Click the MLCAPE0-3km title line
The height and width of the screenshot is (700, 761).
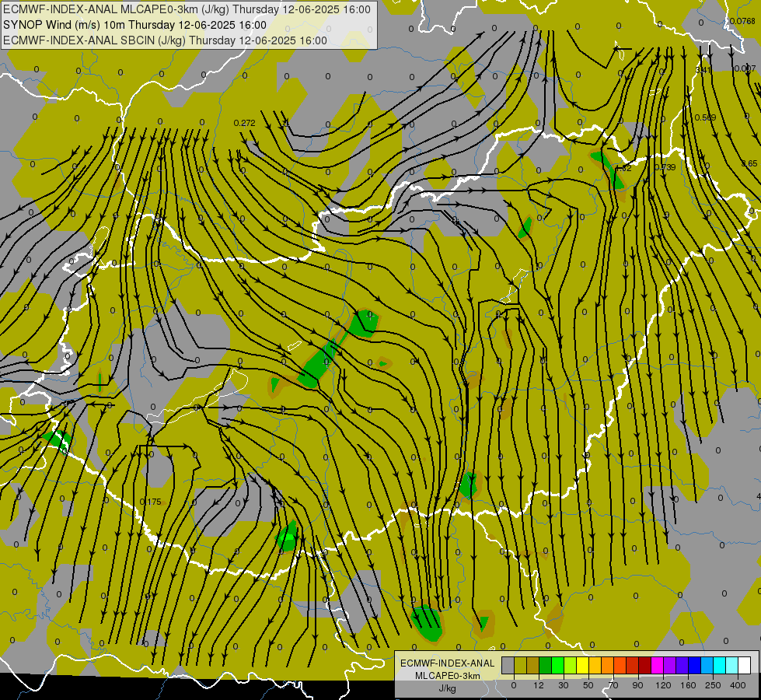[x=187, y=9]
